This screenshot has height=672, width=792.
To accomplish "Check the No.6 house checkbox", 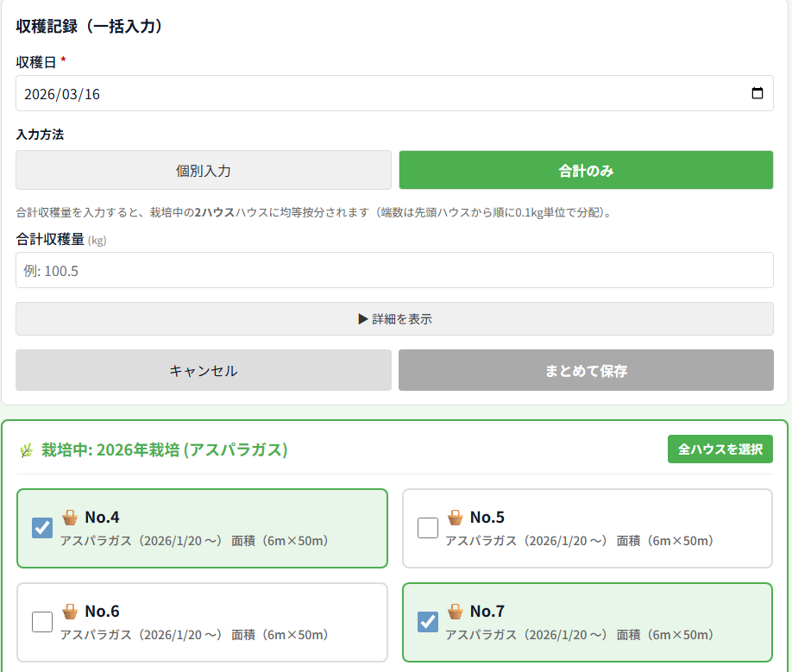I will 42,621.
